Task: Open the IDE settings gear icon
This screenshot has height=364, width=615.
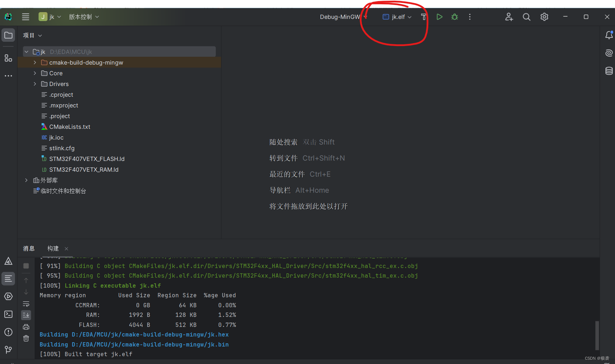Action: point(544,17)
